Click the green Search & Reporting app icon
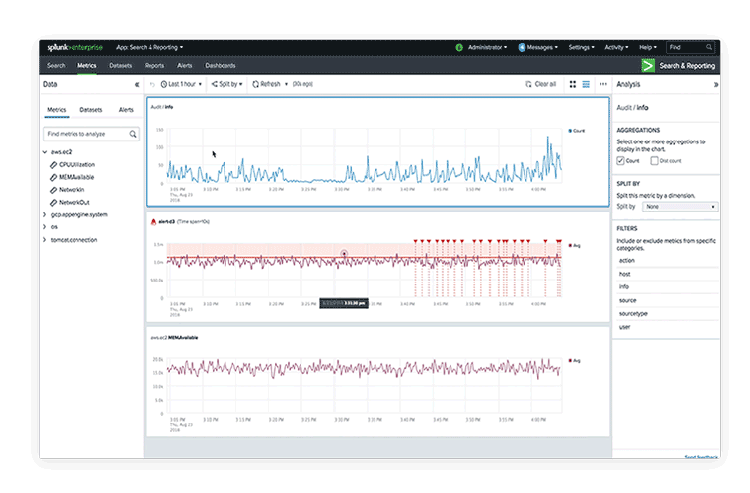This screenshot has width=750, height=493. coord(649,65)
